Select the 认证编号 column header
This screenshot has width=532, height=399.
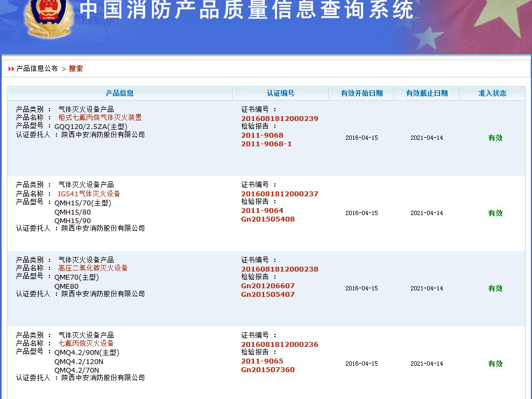tap(280, 93)
